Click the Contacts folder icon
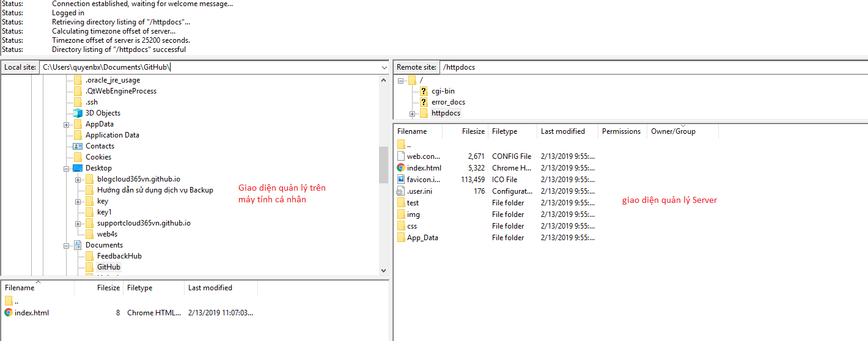The image size is (868, 341). (x=78, y=146)
